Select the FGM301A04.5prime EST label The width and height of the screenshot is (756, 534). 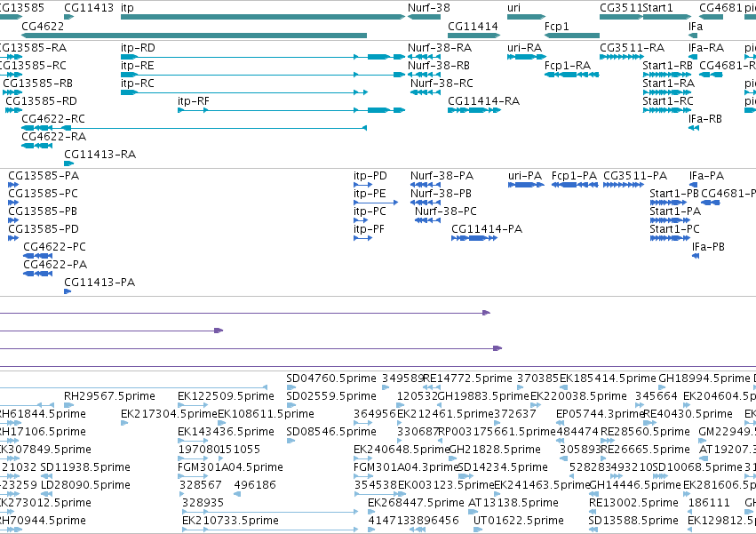click(230, 467)
